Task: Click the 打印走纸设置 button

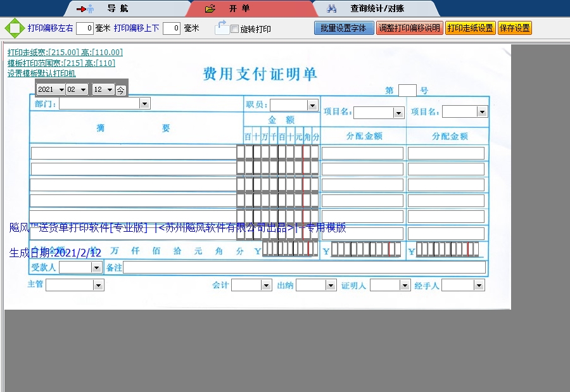Action: tap(471, 28)
